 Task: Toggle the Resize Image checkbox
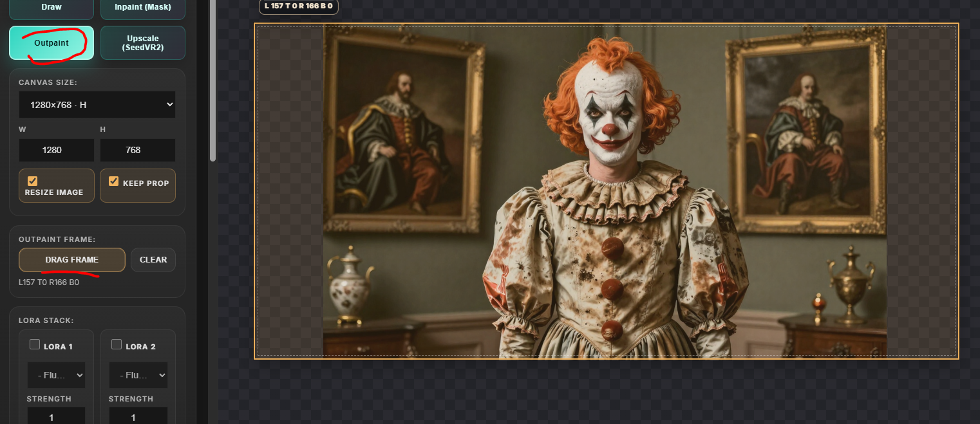32,181
